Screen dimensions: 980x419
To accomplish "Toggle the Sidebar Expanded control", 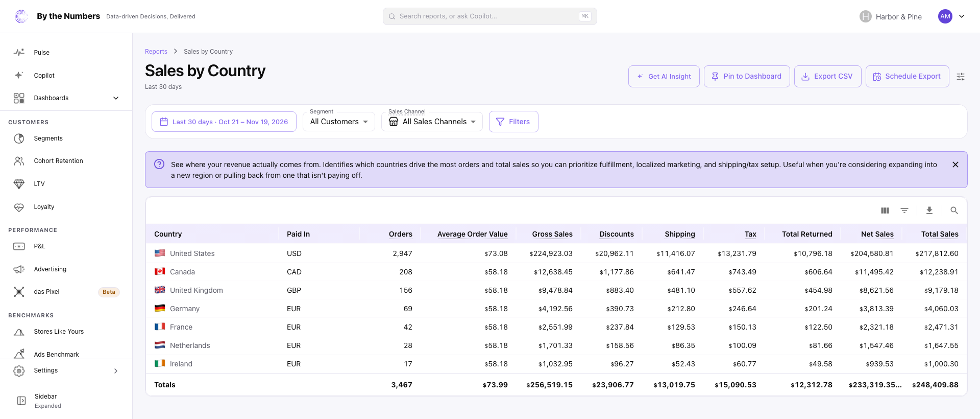I will (66, 401).
